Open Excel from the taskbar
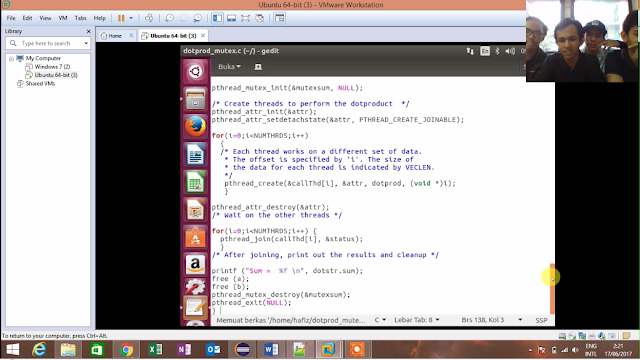640x360 pixels. 155,350
